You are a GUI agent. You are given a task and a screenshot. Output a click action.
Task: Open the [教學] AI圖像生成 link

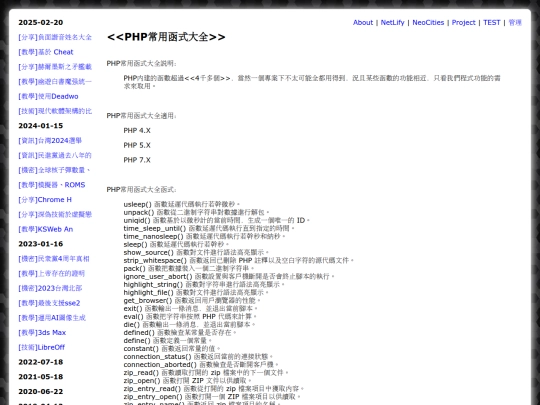pyautogui.click(x=52, y=318)
